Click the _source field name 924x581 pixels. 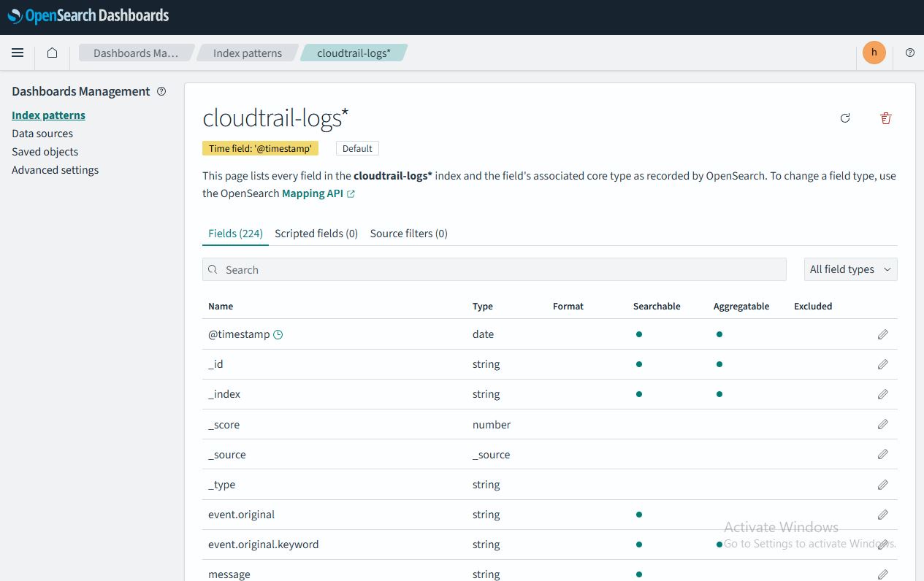(227, 455)
